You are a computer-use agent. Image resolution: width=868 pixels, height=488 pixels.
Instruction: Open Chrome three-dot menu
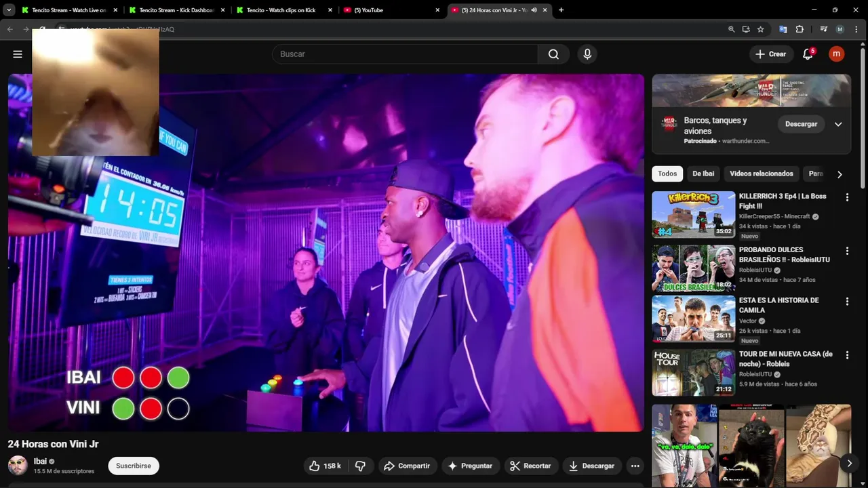856,29
